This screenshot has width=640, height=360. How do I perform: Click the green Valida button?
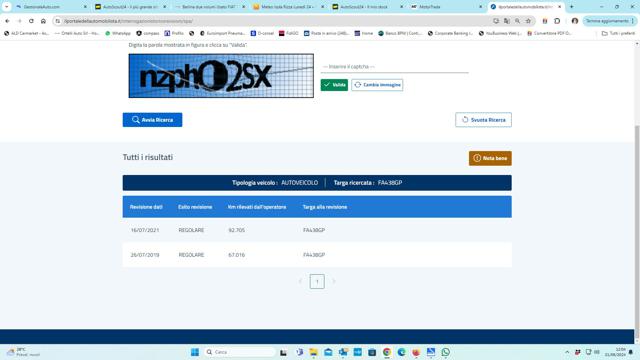point(334,85)
